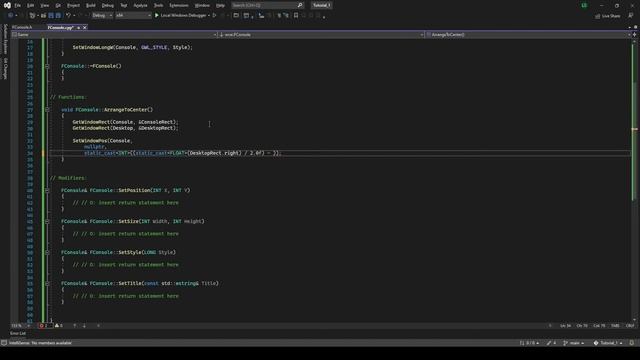Screen dimensions: 640x360
Task: Open the Git Changes side tab
Action: [5, 68]
